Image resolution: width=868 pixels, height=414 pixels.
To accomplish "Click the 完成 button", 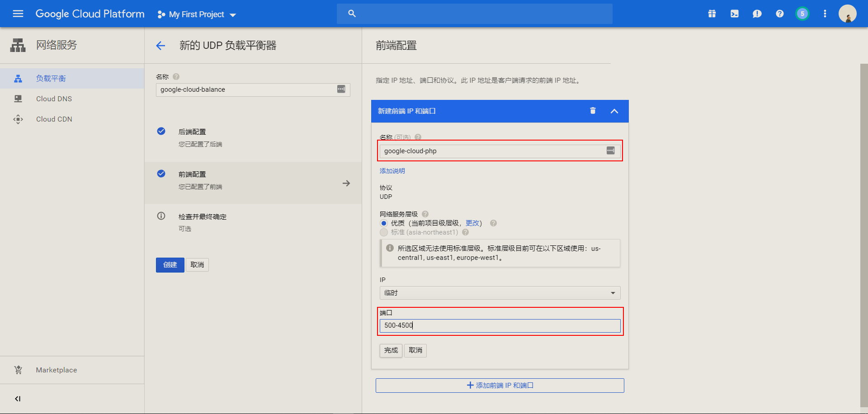I will (x=391, y=350).
